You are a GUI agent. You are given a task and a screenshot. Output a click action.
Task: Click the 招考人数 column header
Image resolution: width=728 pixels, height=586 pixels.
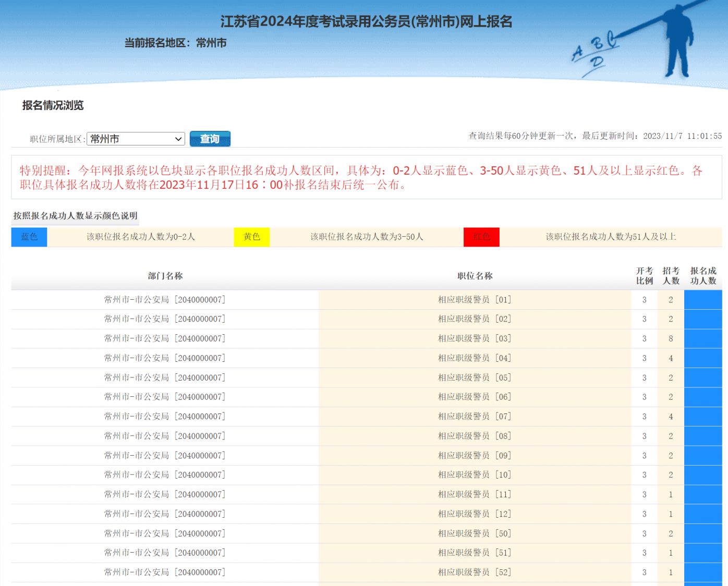tap(671, 276)
